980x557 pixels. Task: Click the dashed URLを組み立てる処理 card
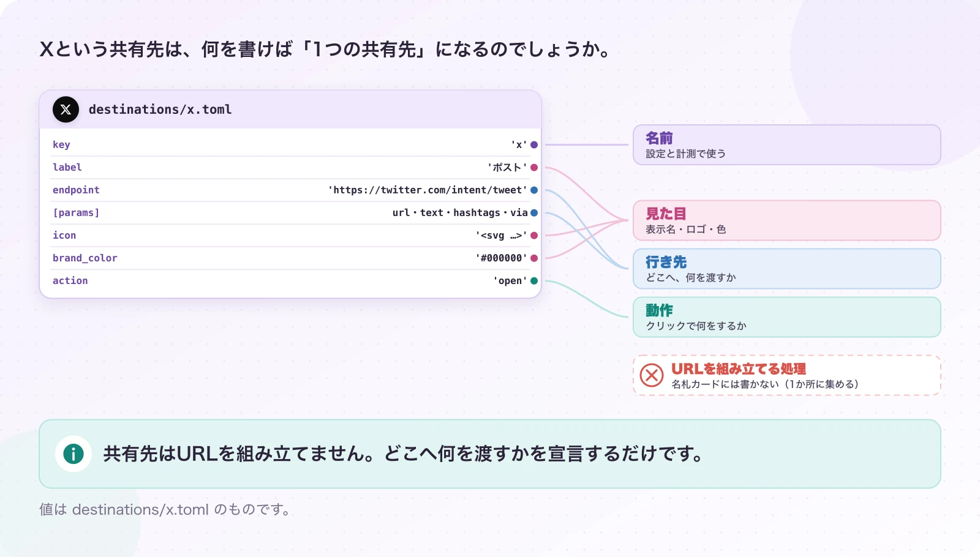786,375
